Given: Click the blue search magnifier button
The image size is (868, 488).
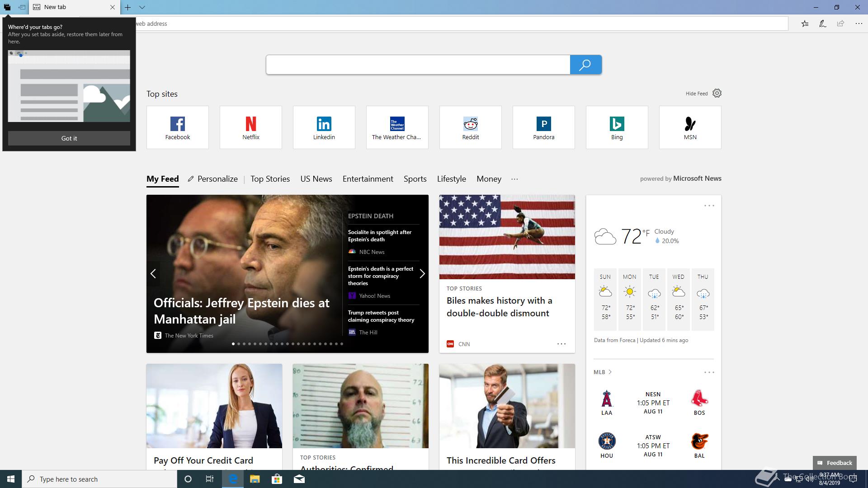Looking at the screenshot, I should click(x=585, y=65).
